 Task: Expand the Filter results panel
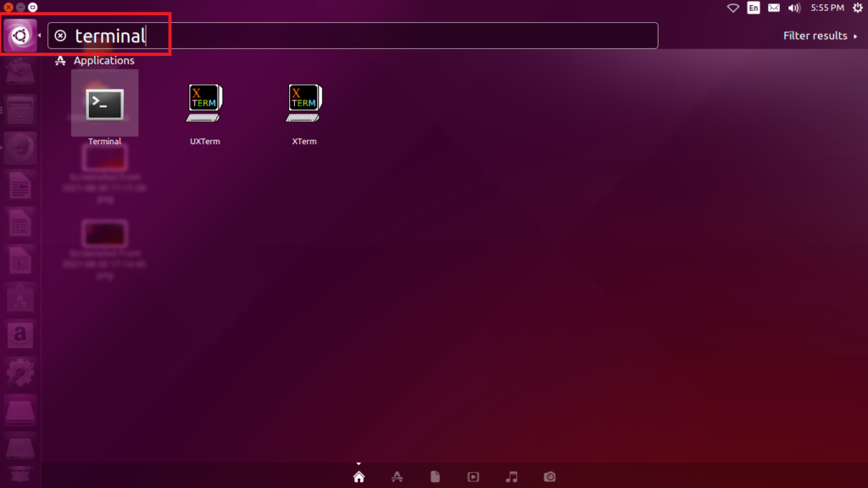[x=820, y=36]
